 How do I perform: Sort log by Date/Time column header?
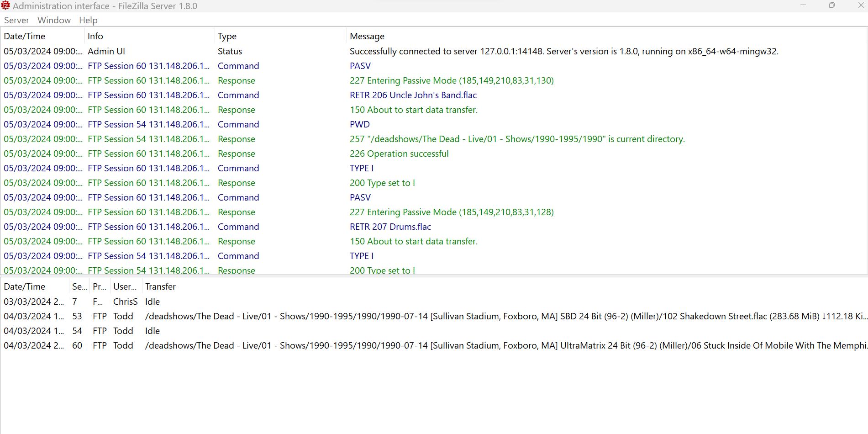[42, 36]
